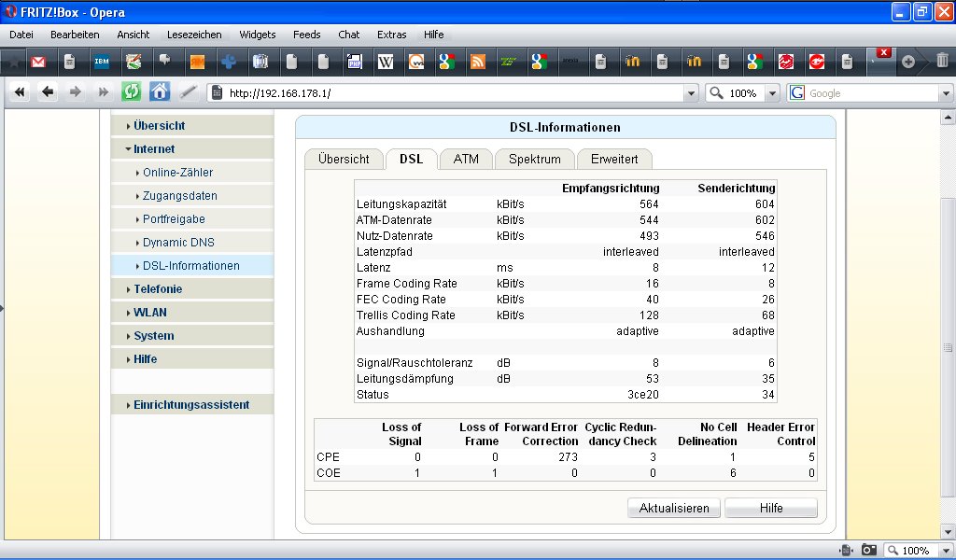The width and height of the screenshot is (956, 560).
Task: Open the Lesezeichen menu
Action: coord(194,35)
